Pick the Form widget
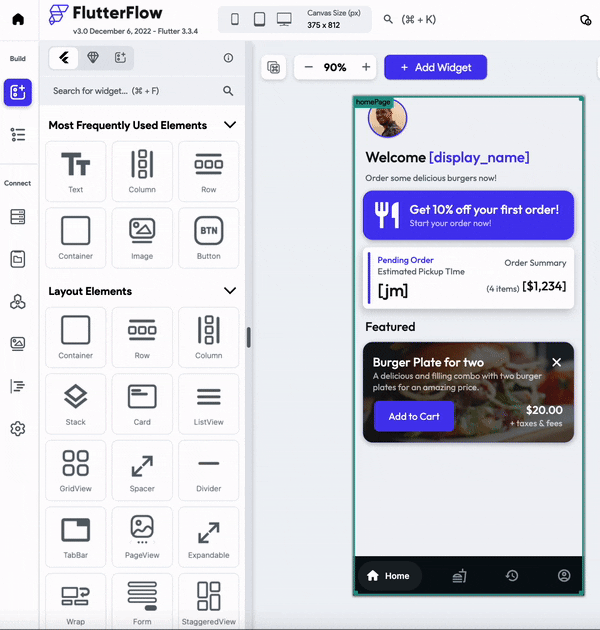 142,601
